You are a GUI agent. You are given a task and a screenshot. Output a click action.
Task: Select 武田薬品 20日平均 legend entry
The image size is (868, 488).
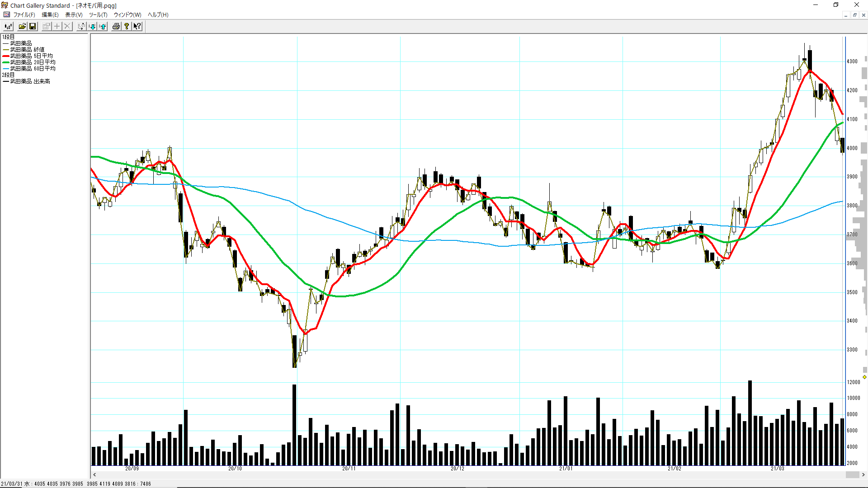tap(33, 62)
